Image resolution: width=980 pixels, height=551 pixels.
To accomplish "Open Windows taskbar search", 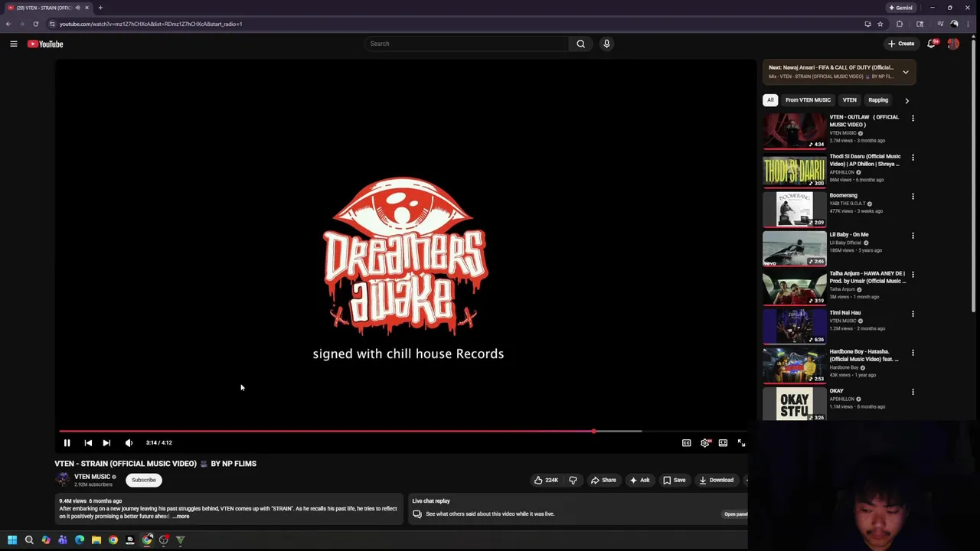I will 29,540.
